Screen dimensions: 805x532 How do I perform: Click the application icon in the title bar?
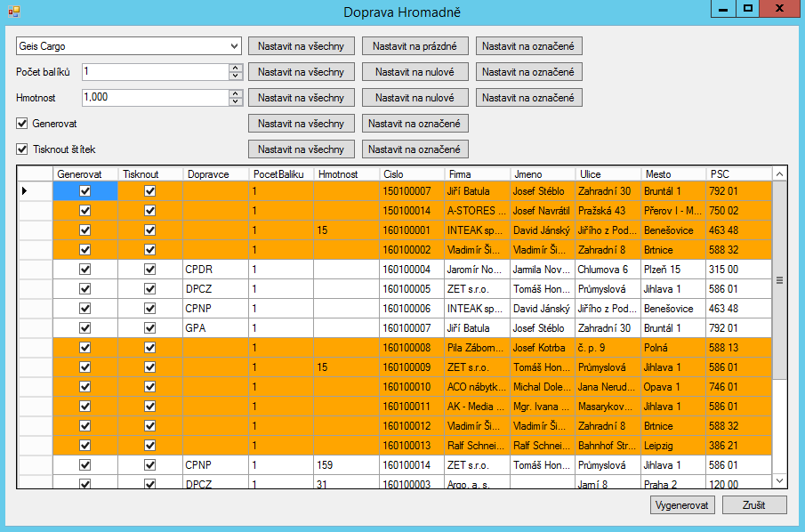pos(14,11)
